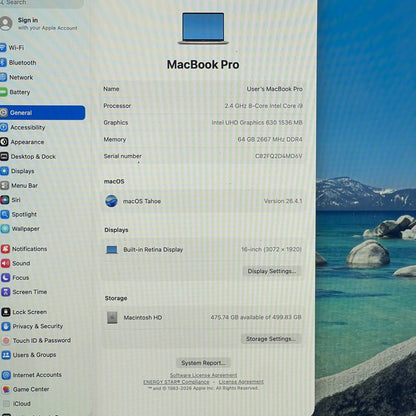Click the Display Settings button

pyautogui.click(x=272, y=271)
